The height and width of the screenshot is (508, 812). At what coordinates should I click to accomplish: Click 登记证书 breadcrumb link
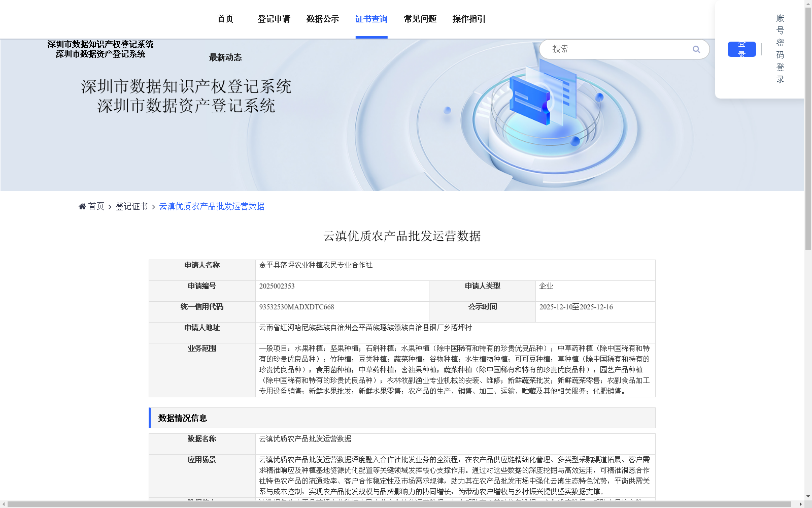(x=131, y=206)
